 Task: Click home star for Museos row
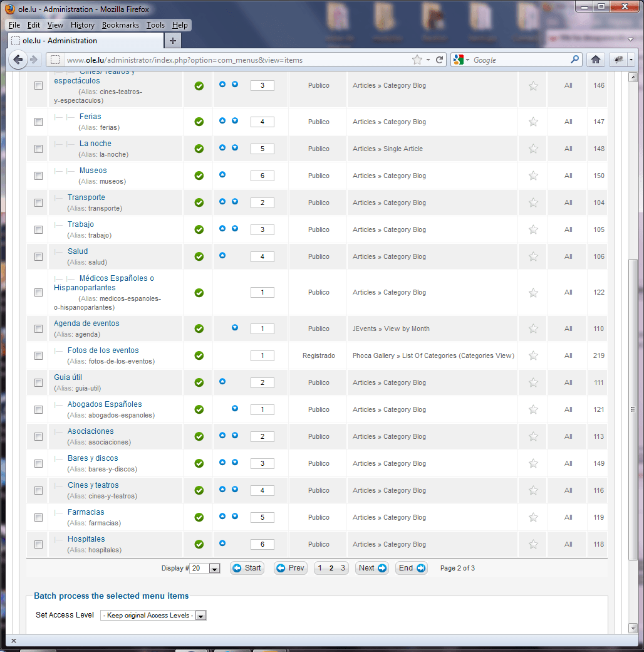click(533, 176)
